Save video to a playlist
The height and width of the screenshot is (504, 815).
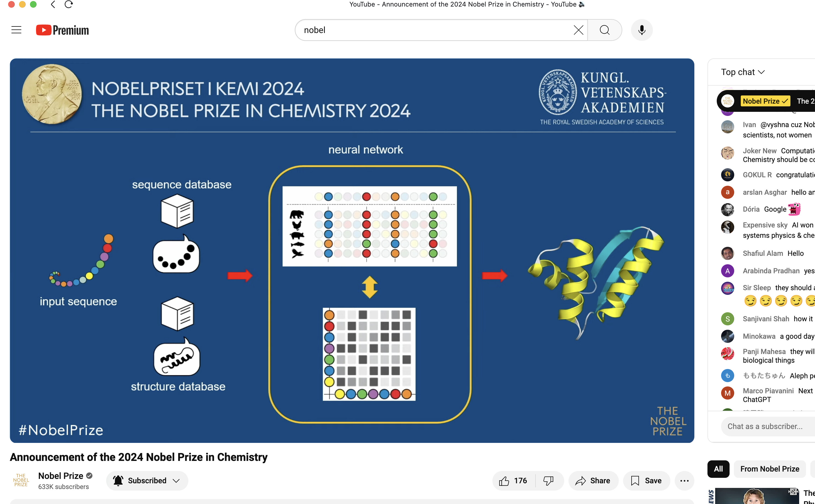click(646, 481)
